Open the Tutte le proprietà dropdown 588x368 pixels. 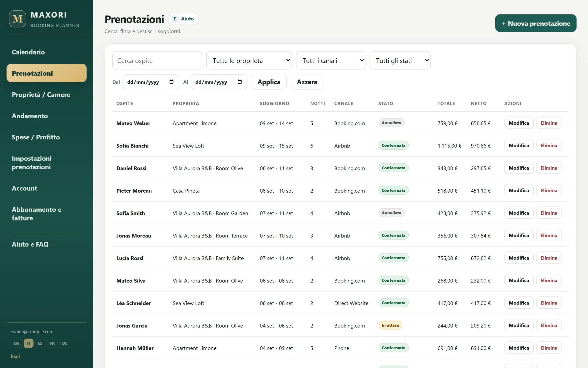pyautogui.click(x=249, y=60)
